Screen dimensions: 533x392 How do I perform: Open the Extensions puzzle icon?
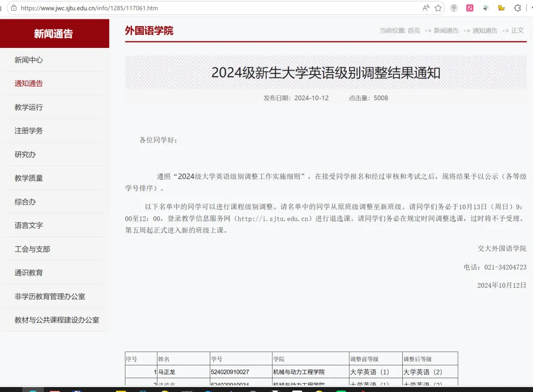[x=517, y=8]
